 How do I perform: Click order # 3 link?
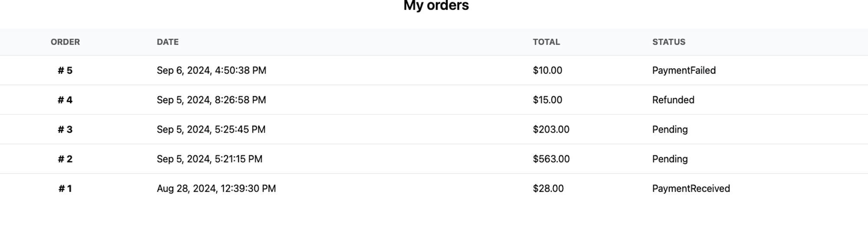[65, 130]
